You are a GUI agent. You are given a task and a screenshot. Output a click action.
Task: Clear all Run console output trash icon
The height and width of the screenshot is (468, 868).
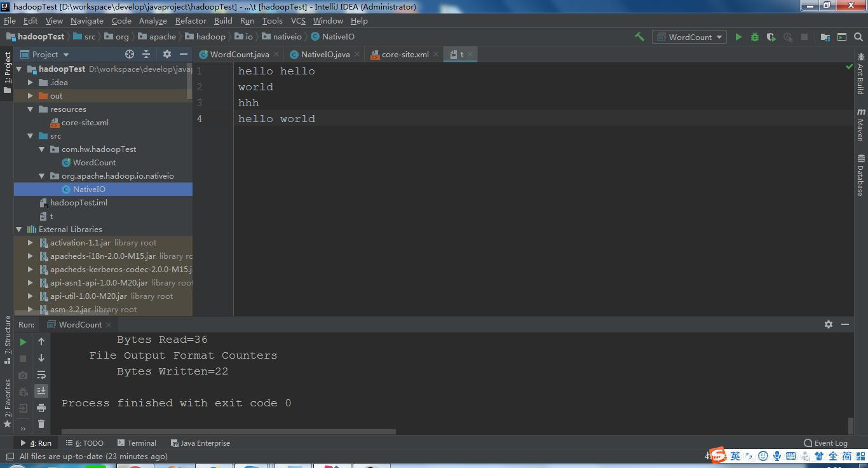[41, 424]
